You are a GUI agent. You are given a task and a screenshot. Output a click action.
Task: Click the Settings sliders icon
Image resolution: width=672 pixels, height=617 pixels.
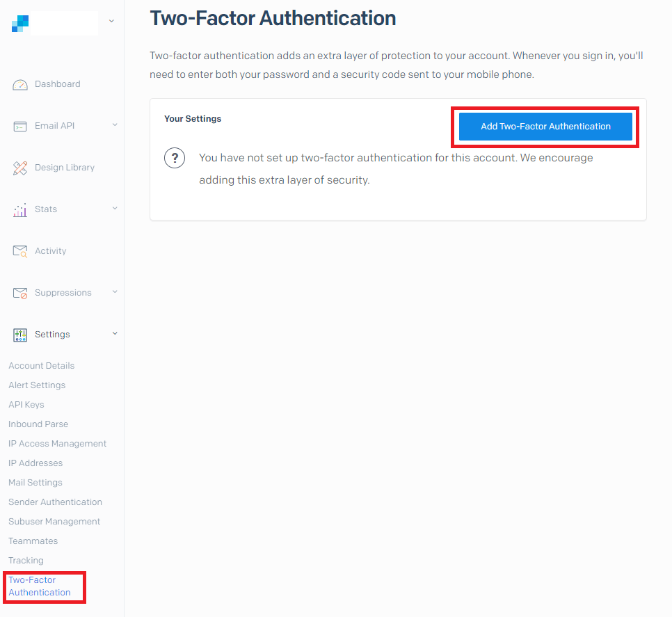(20, 335)
